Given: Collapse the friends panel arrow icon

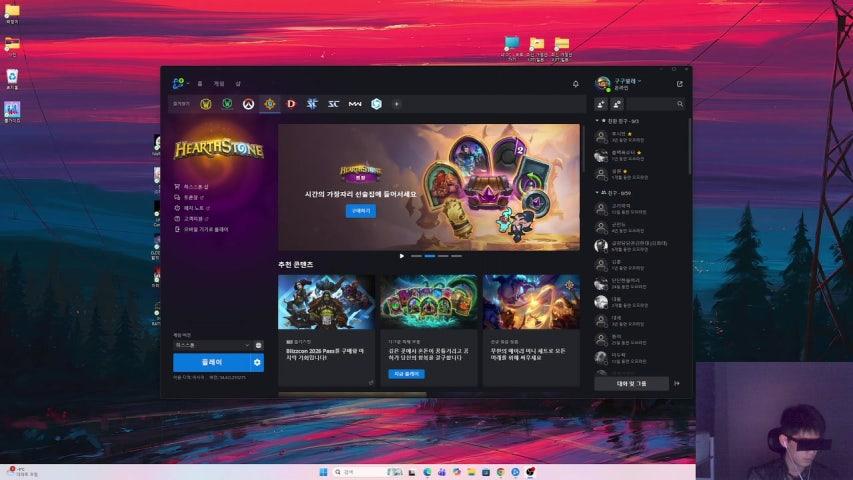Looking at the screenshot, I should click(677, 384).
